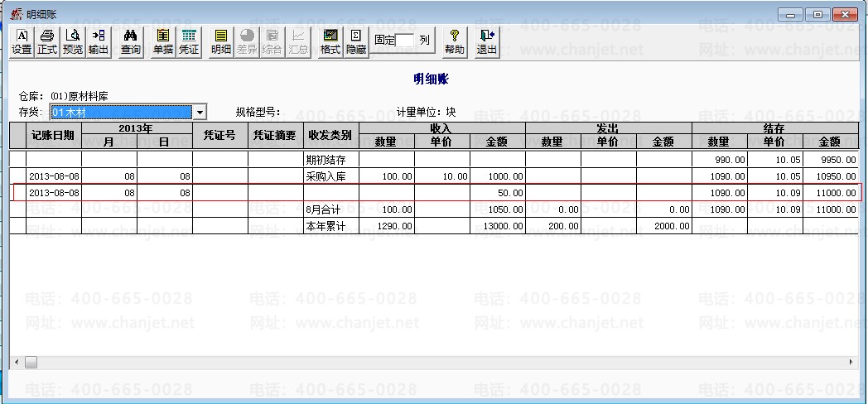868x404 pixels.
Task: Click the 1290.00 yearly quantity cell
Action: click(x=387, y=226)
